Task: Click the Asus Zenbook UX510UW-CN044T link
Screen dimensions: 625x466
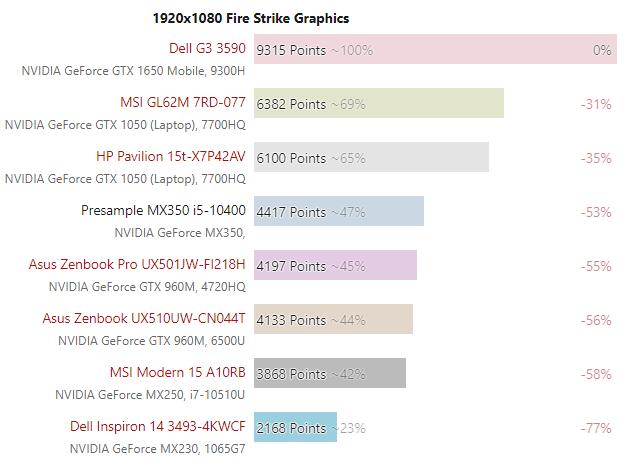Action: 144,318
